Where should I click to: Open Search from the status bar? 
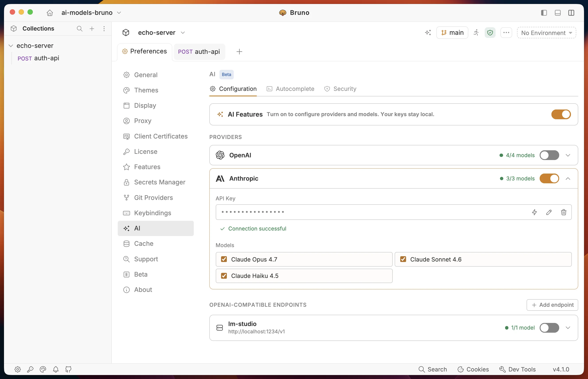[433, 369]
